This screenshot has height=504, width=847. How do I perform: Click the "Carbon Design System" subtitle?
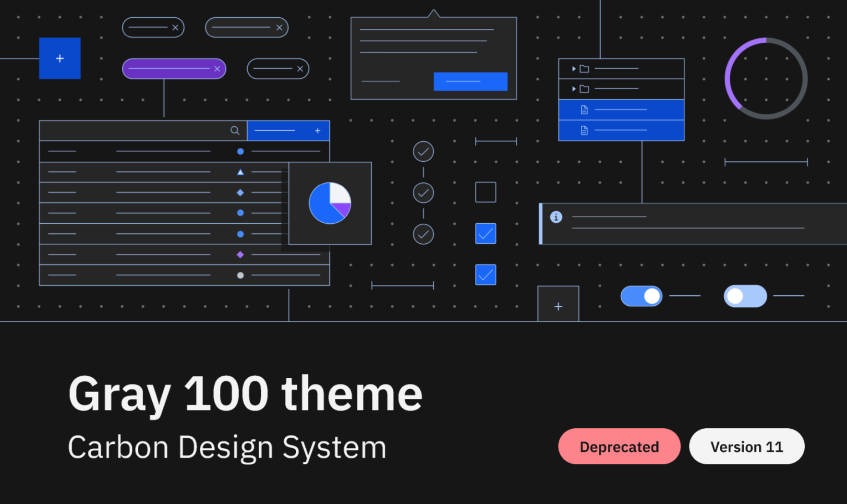pos(227,448)
